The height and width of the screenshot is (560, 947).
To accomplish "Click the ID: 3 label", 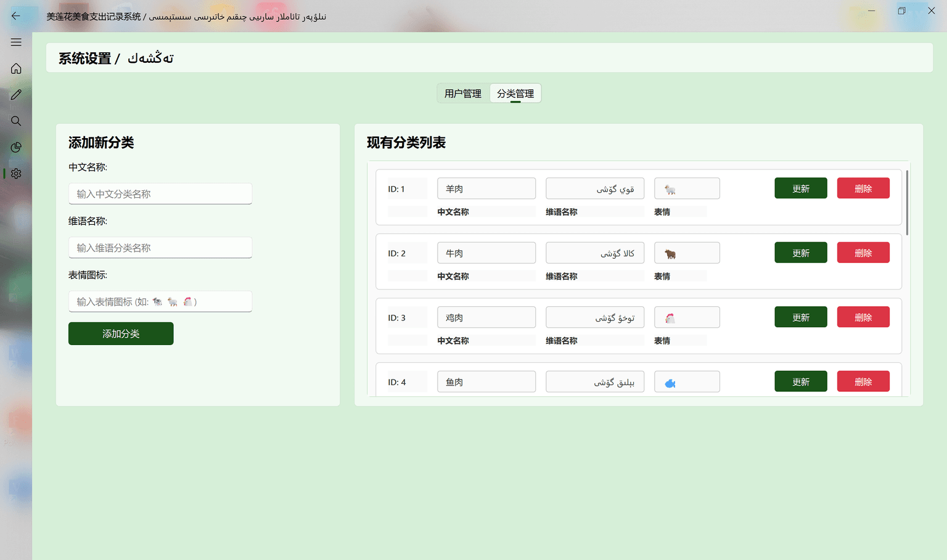I will 396,318.
